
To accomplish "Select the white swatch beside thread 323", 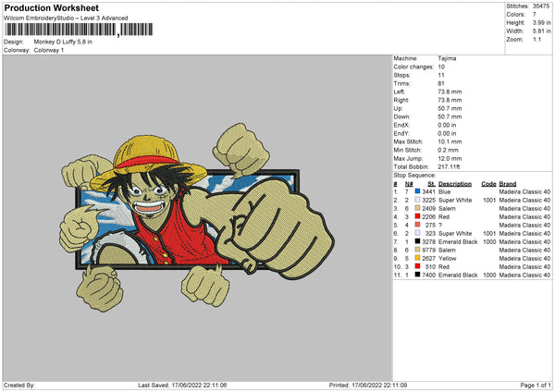I will click(418, 233).
